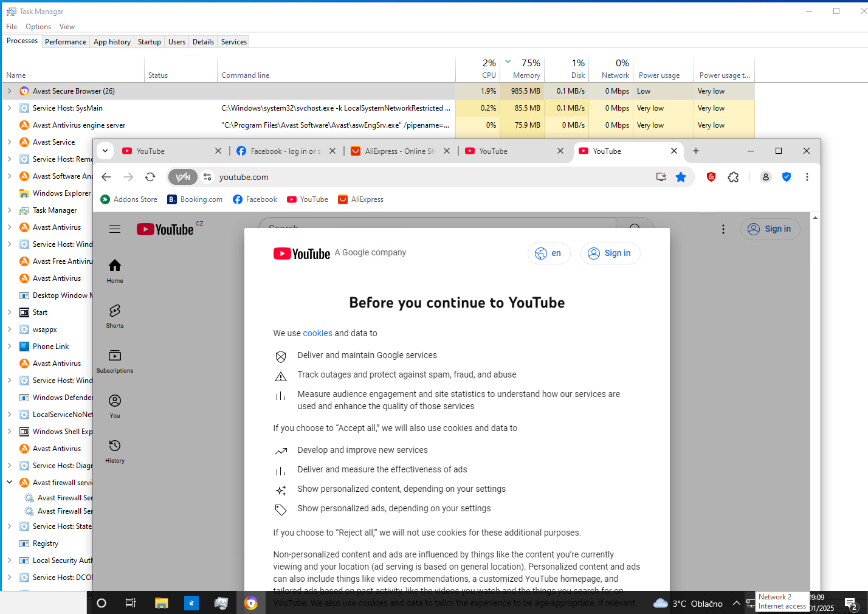Screen dimensions: 868x614
Task: Switch to the Facebook log in tab
Action: (x=280, y=151)
